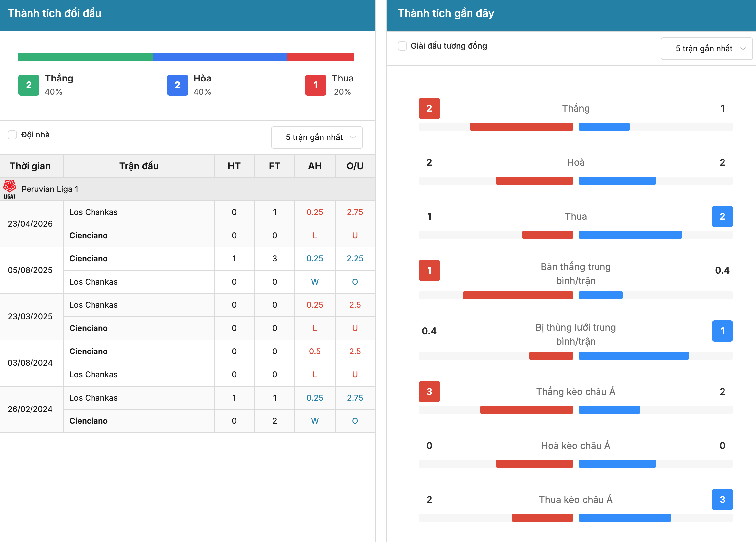Click the blue 3 badge beside Thua kèo châu Á
The width and height of the screenshot is (756, 542).
coord(723,500)
